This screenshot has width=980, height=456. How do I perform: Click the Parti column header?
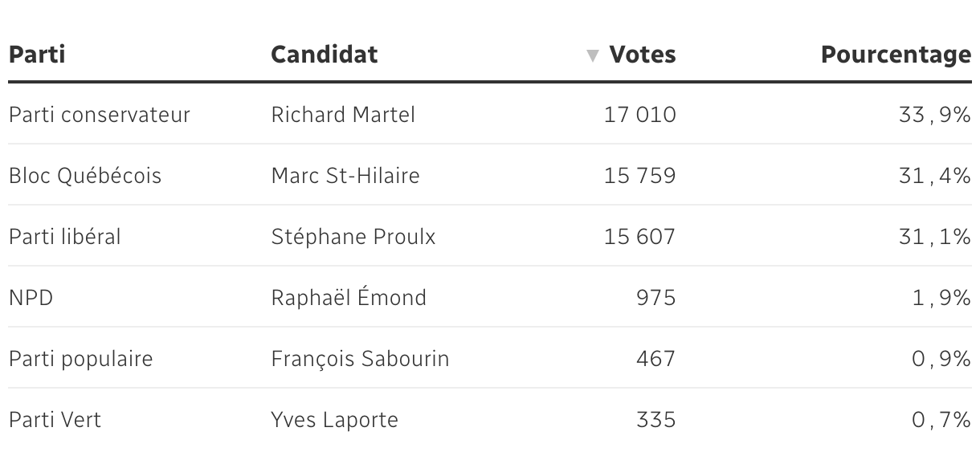37,55
